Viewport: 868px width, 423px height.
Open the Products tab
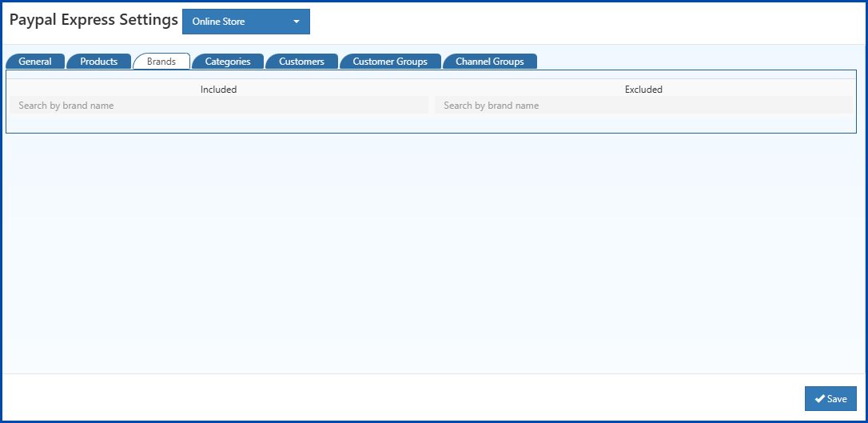pos(98,62)
